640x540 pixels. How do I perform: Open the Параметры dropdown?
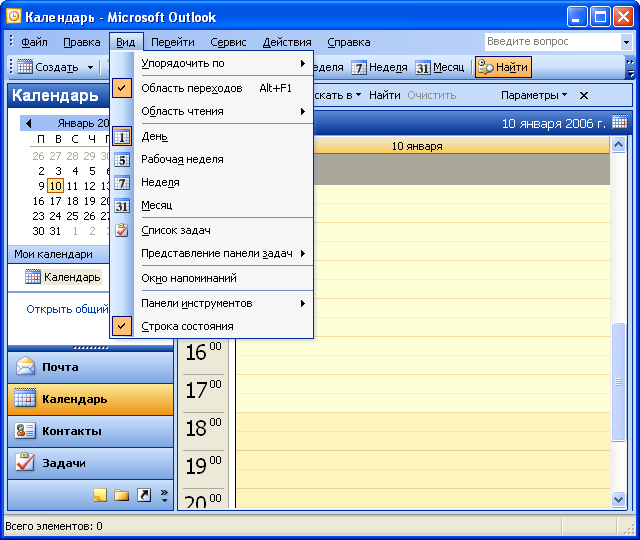534,95
